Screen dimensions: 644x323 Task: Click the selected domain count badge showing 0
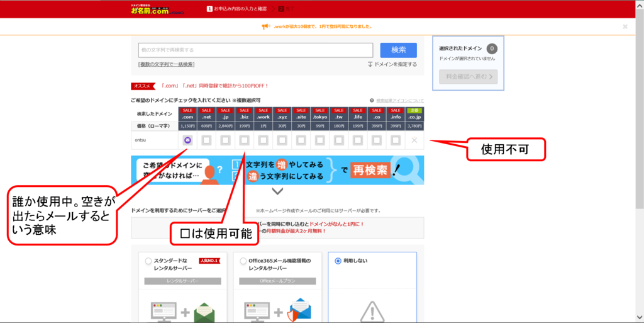pos(492,48)
